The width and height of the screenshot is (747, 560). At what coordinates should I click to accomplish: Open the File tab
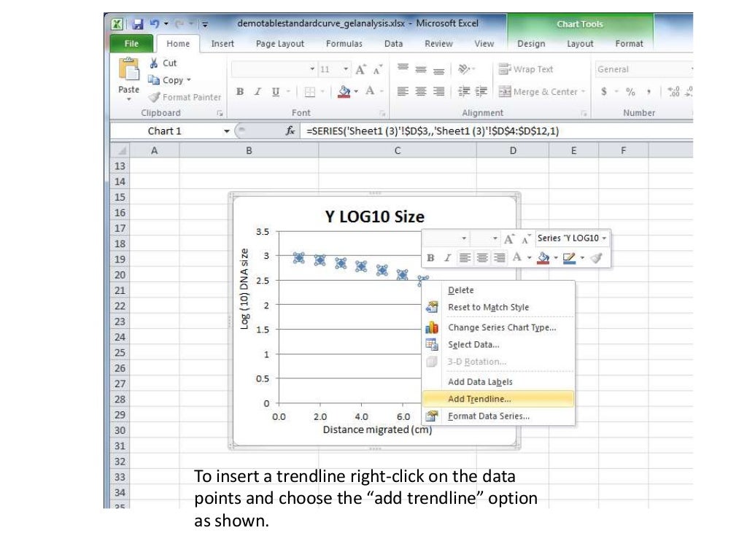(131, 44)
